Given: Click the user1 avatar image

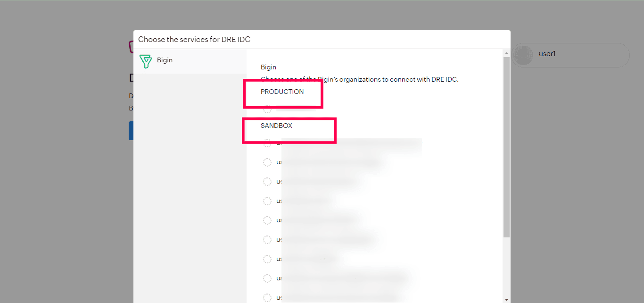Looking at the screenshot, I should point(523,55).
